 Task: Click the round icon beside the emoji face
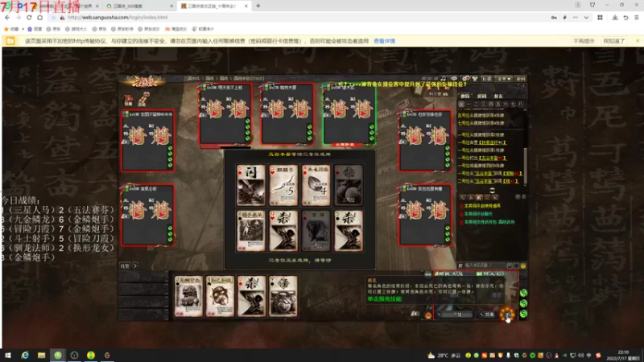click(x=516, y=266)
